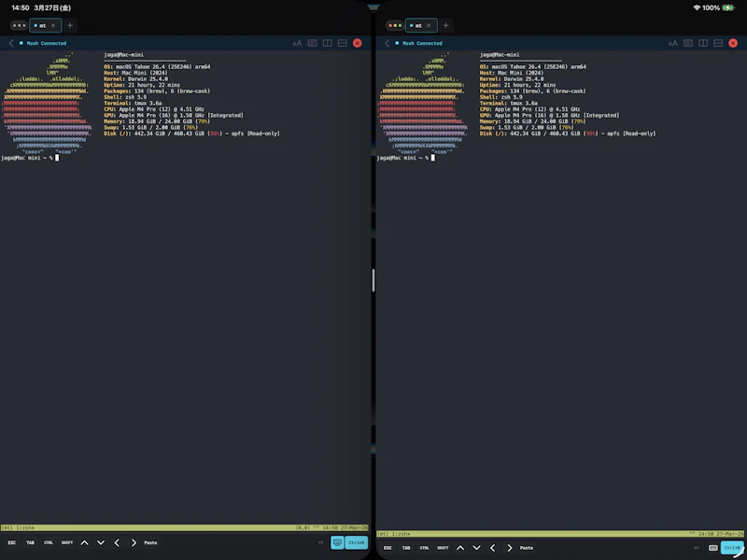The image size is (747, 560).
Task: Click the shell prompt line in the right terminal
Action: click(x=406, y=158)
